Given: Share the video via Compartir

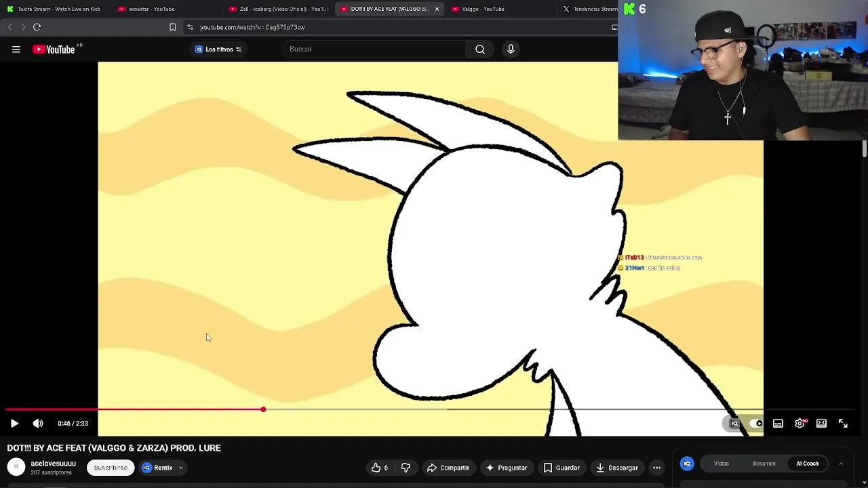Looking at the screenshot, I should (x=448, y=468).
